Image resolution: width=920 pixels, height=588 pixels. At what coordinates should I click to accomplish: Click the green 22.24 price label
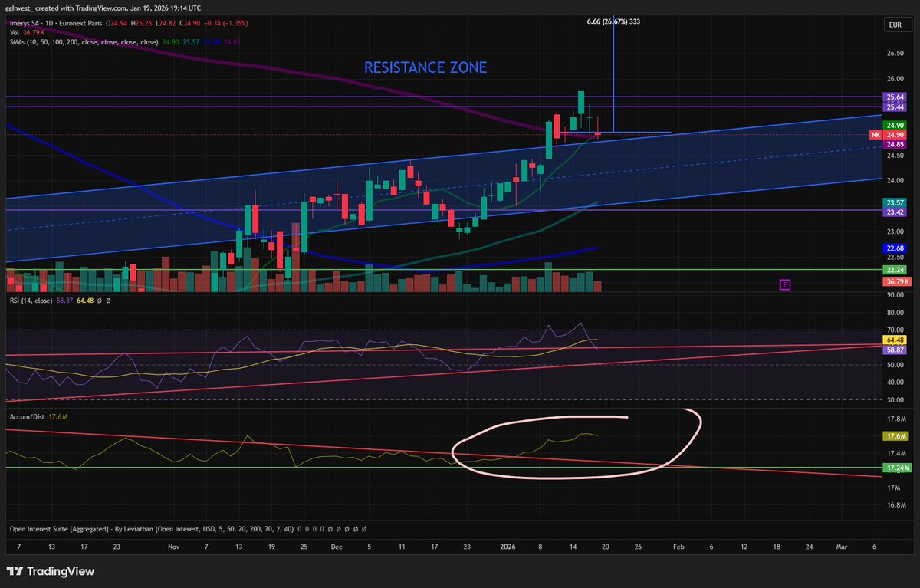click(x=895, y=270)
